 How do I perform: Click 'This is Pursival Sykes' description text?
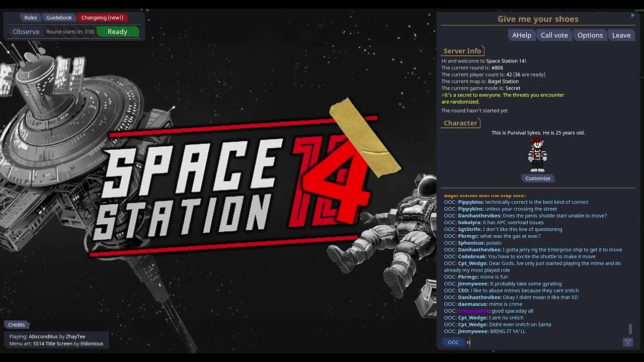click(538, 133)
